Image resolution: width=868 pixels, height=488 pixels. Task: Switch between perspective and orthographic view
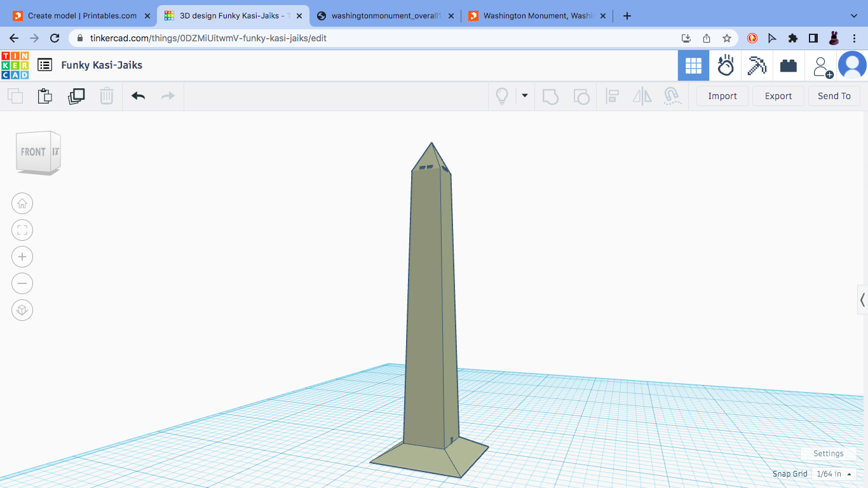(22, 310)
